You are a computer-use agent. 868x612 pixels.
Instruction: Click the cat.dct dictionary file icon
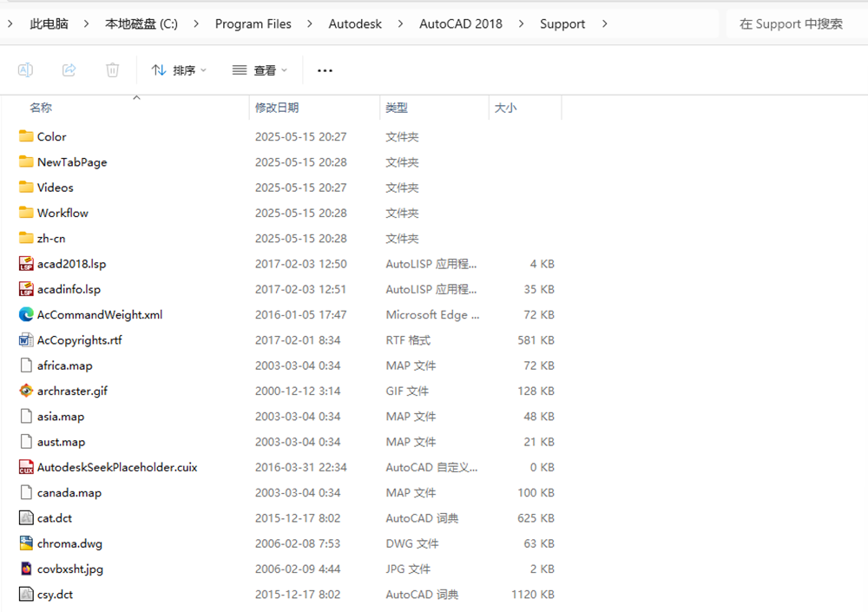(x=26, y=518)
